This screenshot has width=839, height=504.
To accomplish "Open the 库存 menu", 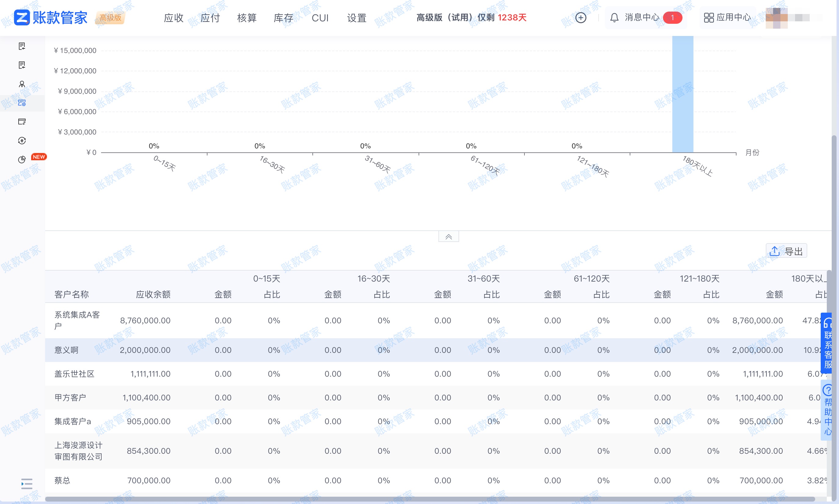I will [283, 18].
